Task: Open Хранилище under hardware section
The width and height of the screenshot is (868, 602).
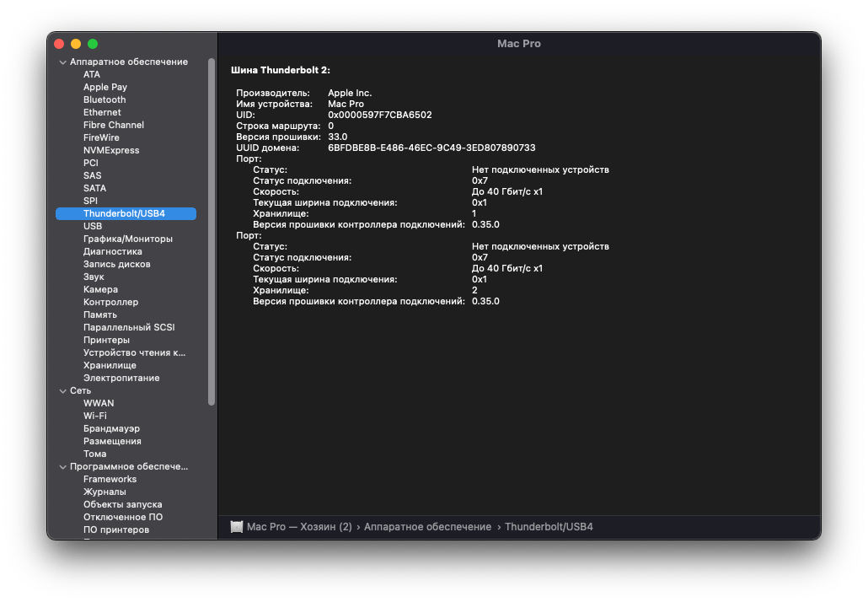Action: [110, 366]
